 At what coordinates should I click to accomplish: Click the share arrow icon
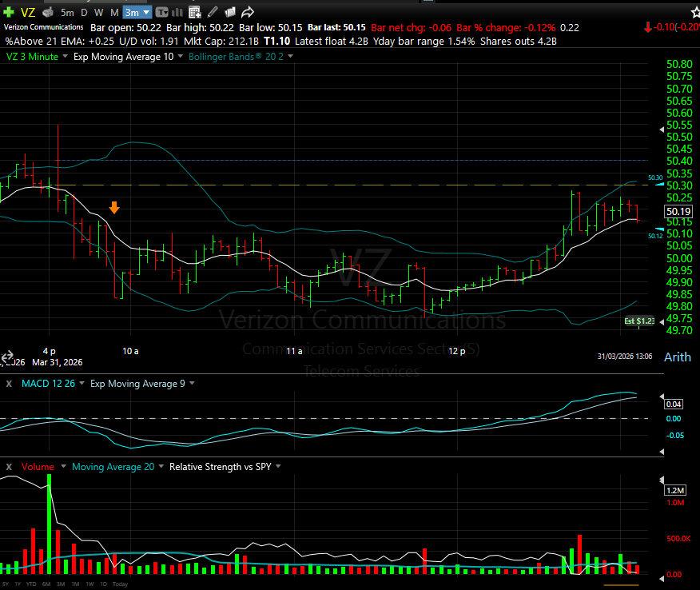248,12
